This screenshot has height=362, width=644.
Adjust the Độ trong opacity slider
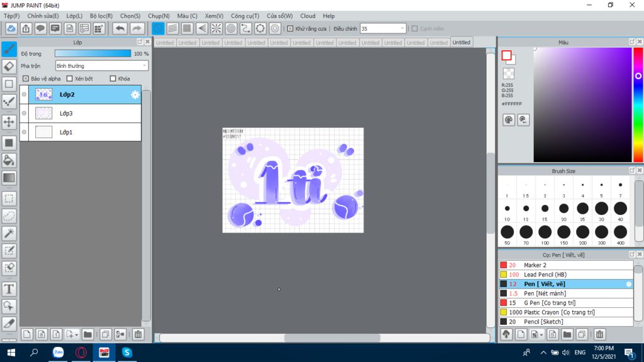pos(93,54)
